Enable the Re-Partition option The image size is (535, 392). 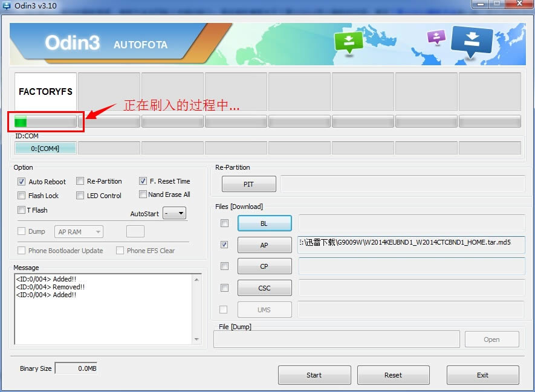[80, 181]
